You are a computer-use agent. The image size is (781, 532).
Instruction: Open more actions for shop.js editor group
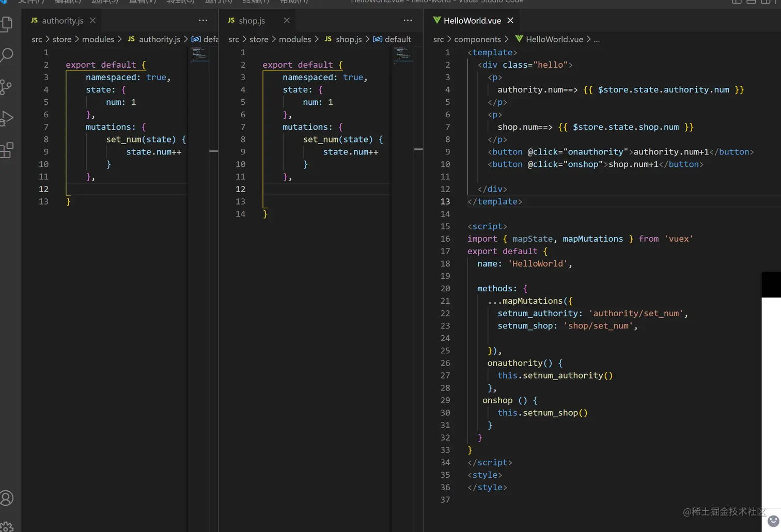(x=408, y=20)
